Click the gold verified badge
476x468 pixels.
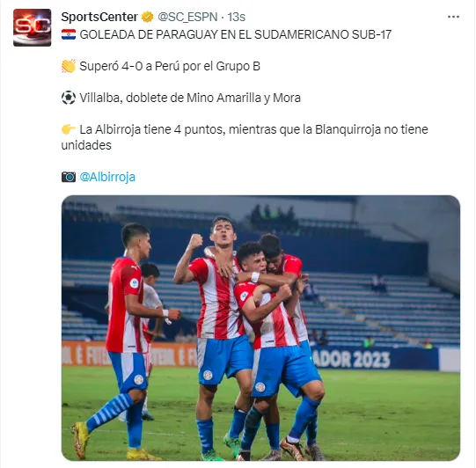coord(148,17)
